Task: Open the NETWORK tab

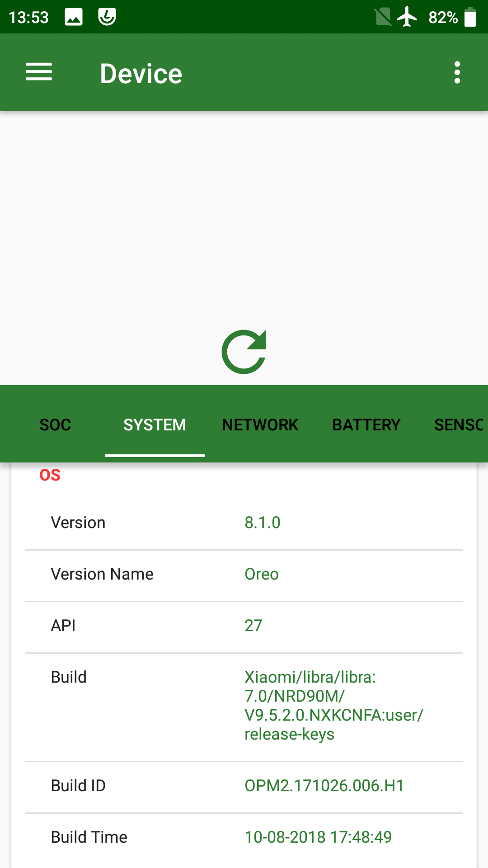Action: (260, 425)
